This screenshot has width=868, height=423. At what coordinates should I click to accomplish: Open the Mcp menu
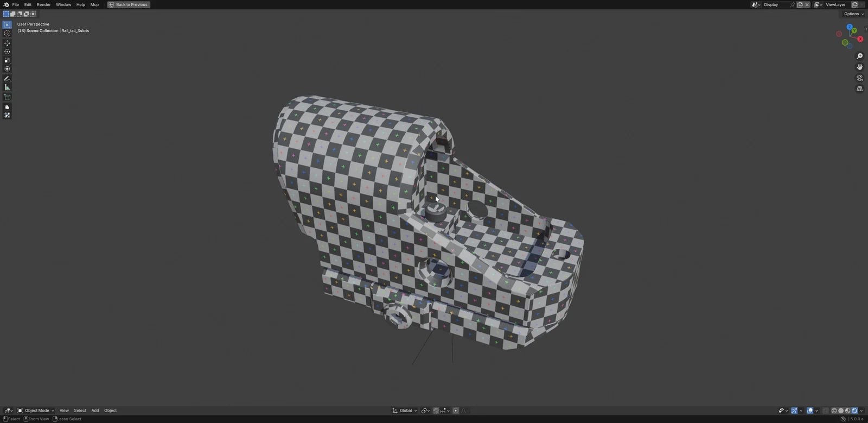point(94,4)
